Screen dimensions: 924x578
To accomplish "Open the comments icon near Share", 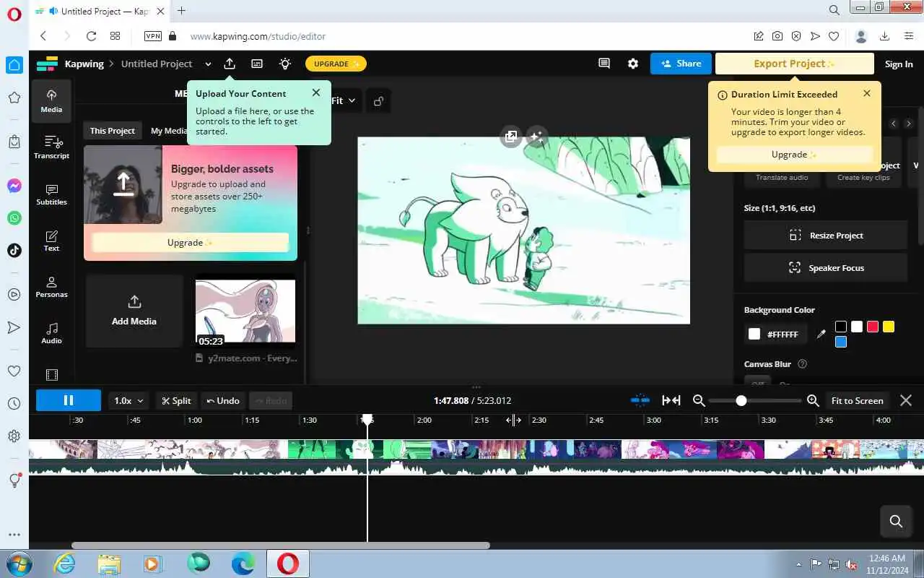I will 604,64.
